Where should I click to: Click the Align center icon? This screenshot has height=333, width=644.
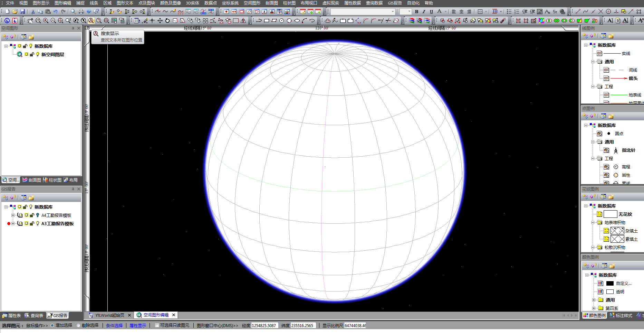click(x=461, y=11)
